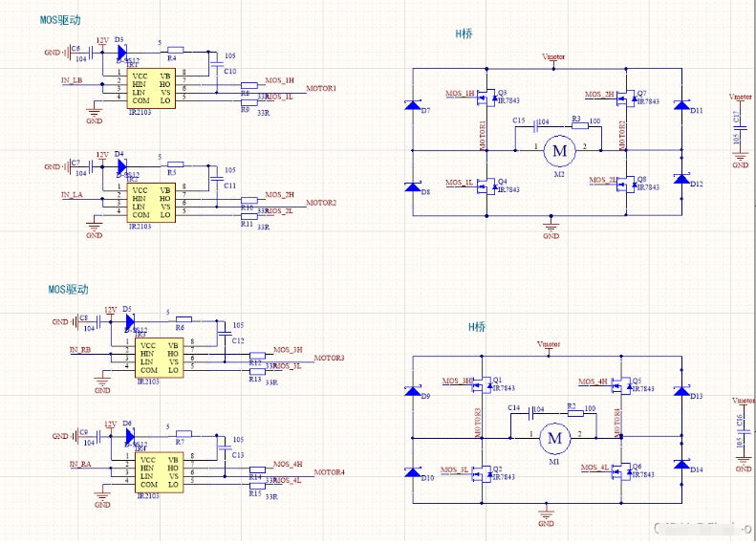Viewport: 756px width, 545px height.
Task: Select the motor symbol M2
Action: pos(559,150)
